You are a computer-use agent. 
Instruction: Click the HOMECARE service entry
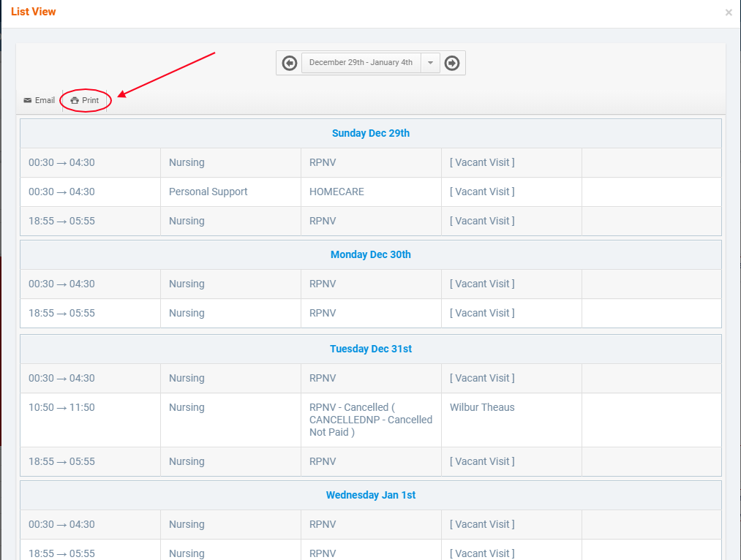pos(336,192)
